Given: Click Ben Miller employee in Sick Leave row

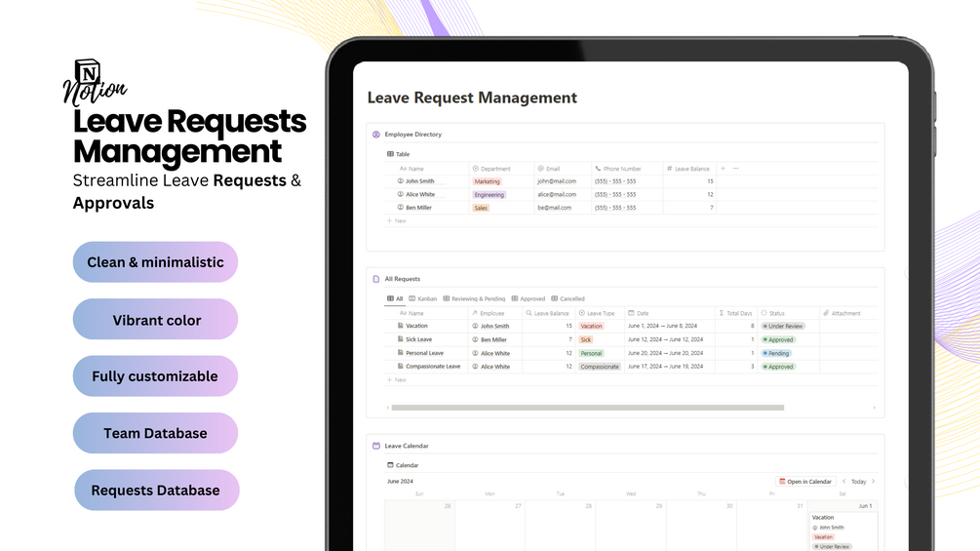Looking at the screenshot, I should [x=490, y=339].
